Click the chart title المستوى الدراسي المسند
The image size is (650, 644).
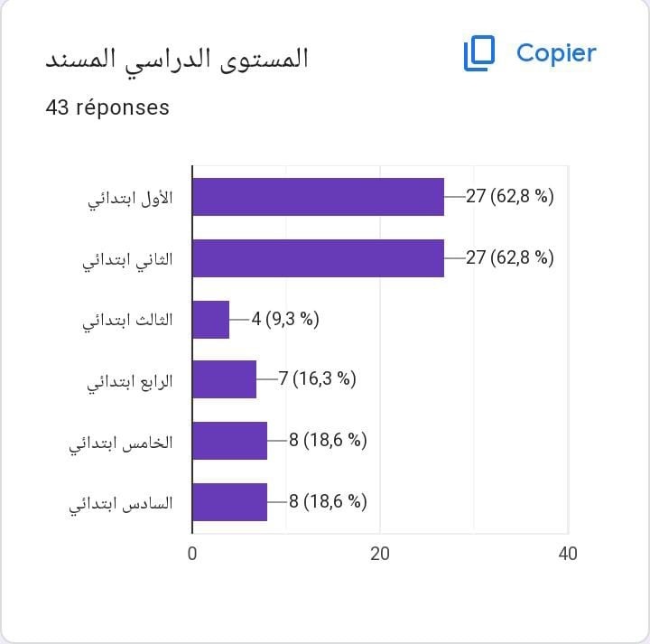pyautogui.click(x=177, y=59)
